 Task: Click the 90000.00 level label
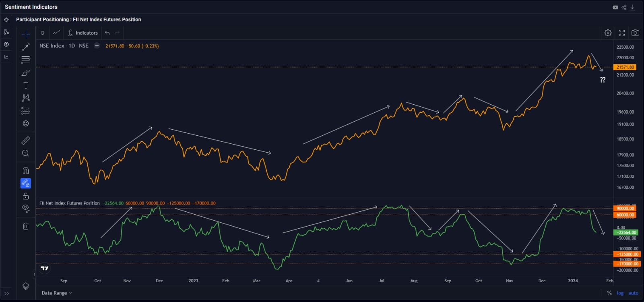[x=625, y=209]
